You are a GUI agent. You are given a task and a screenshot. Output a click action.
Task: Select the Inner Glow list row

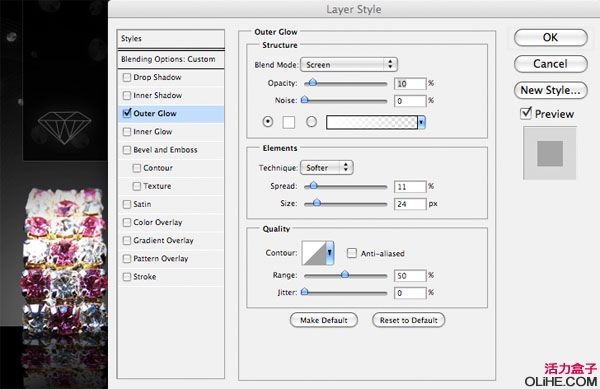point(171,132)
